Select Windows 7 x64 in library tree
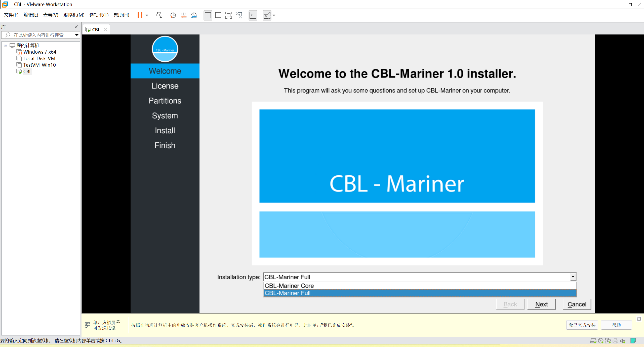This screenshot has height=347, width=644. (40, 52)
